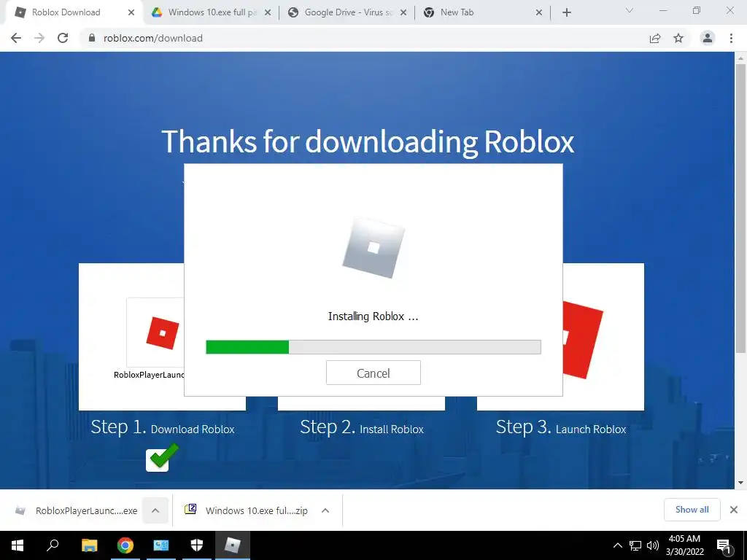Open downloaded Windows 10.exe zip file

(x=247, y=510)
